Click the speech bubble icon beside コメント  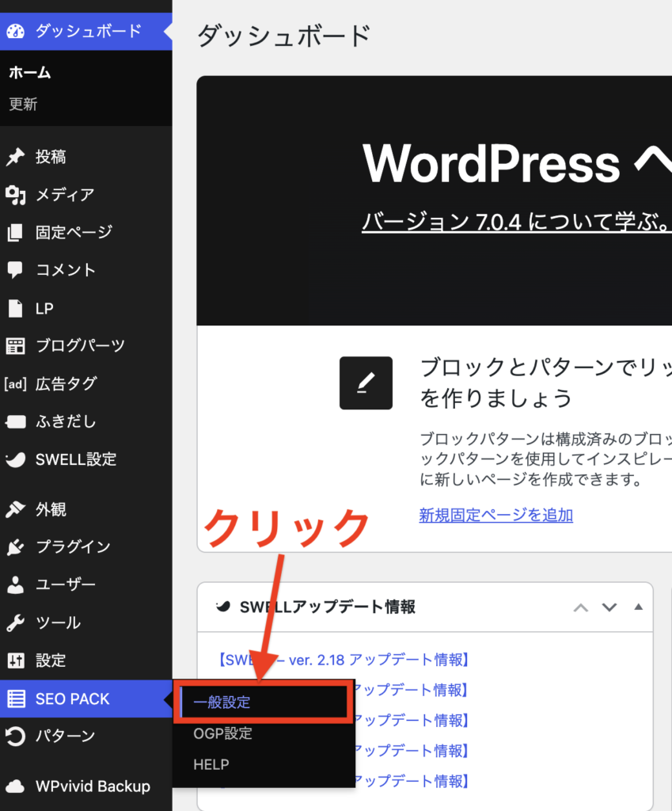[16, 270]
